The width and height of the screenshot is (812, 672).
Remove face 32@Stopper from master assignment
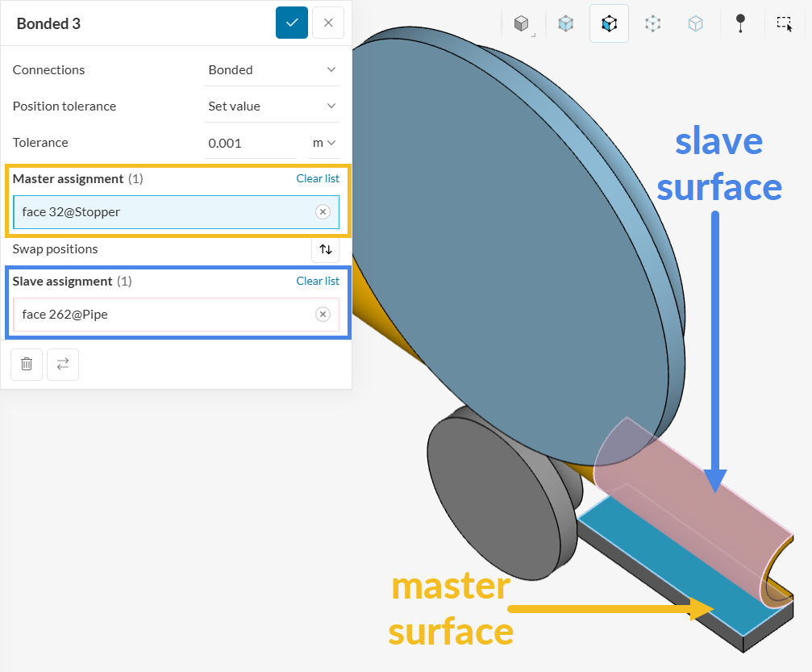click(323, 212)
